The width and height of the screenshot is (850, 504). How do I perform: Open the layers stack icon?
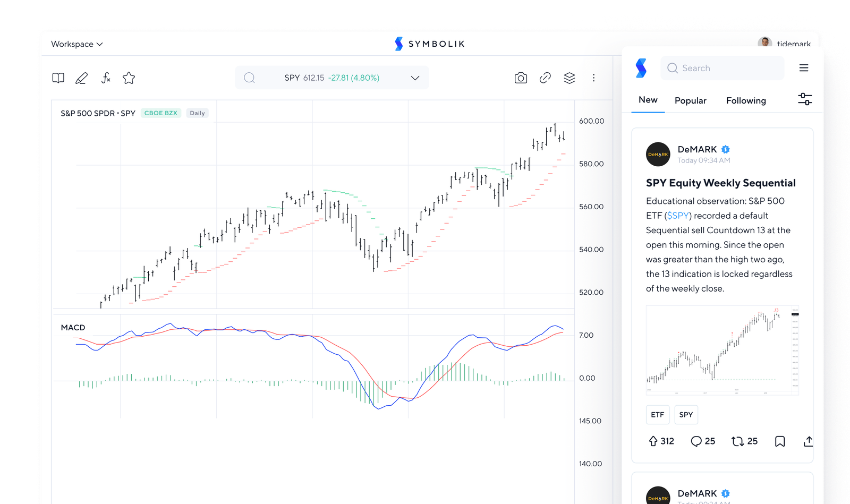click(569, 78)
